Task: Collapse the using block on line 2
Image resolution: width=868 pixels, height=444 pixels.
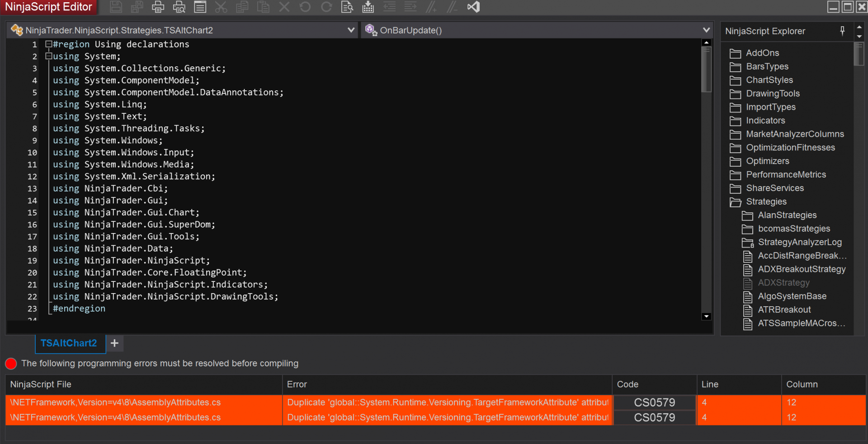Action: pyautogui.click(x=48, y=56)
